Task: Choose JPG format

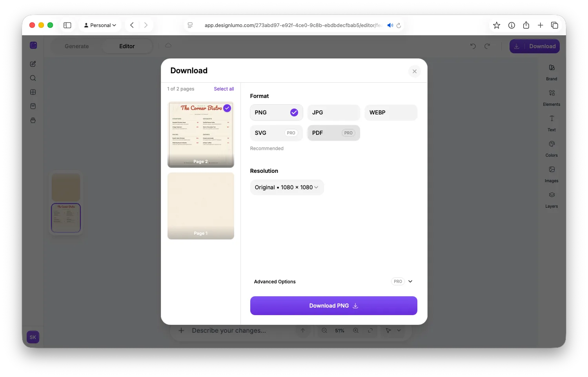Action: click(333, 112)
